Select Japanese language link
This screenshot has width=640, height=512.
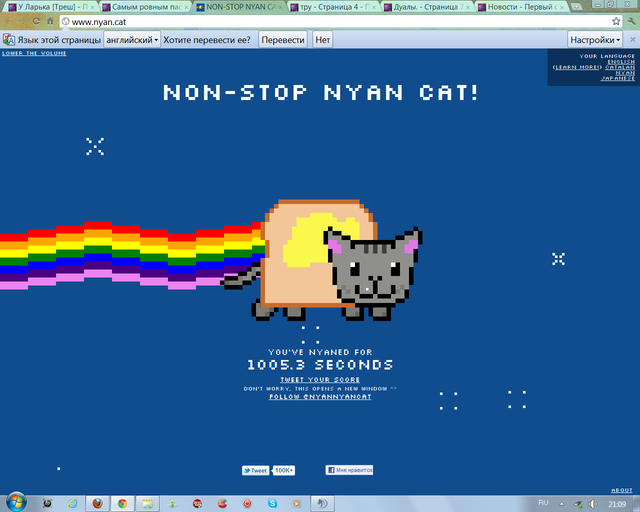click(617, 77)
